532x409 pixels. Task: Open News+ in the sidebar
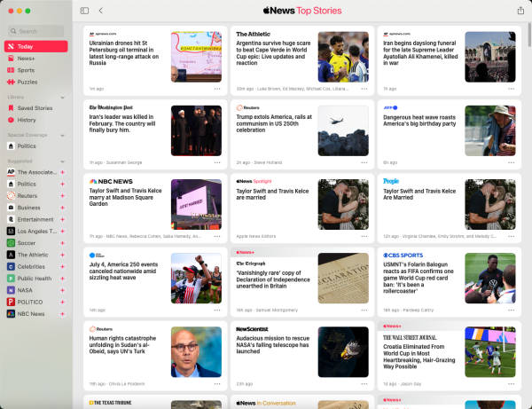pyautogui.click(x=36, y=59)
